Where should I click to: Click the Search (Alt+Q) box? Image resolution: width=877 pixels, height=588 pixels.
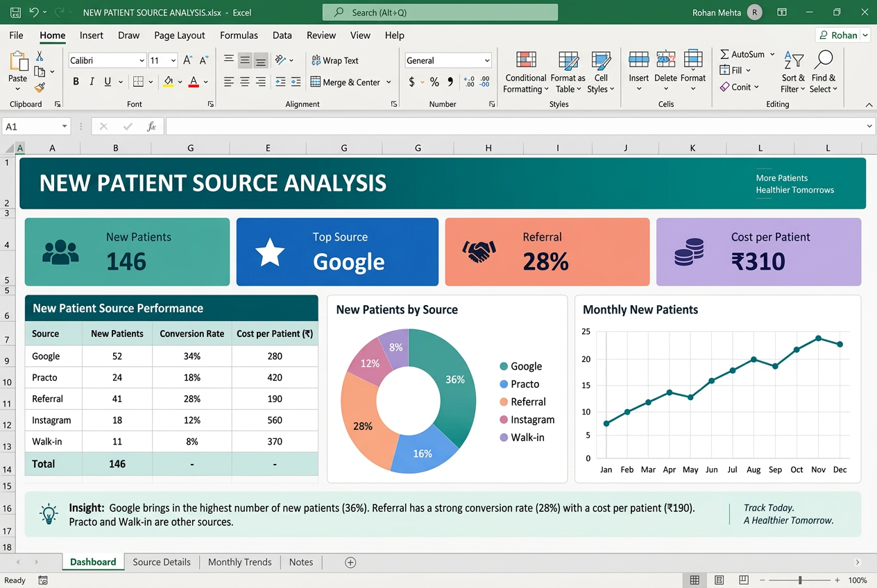click(440, 12)
